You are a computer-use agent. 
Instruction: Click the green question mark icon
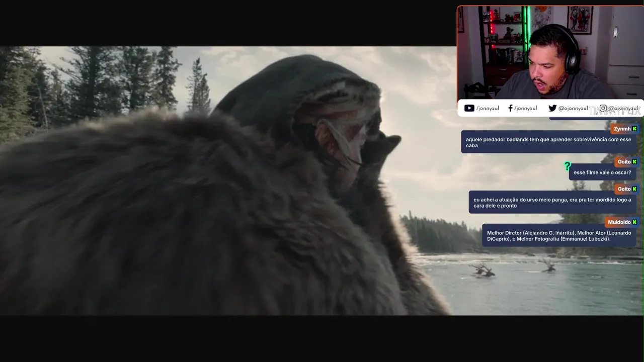click(567, 166)
